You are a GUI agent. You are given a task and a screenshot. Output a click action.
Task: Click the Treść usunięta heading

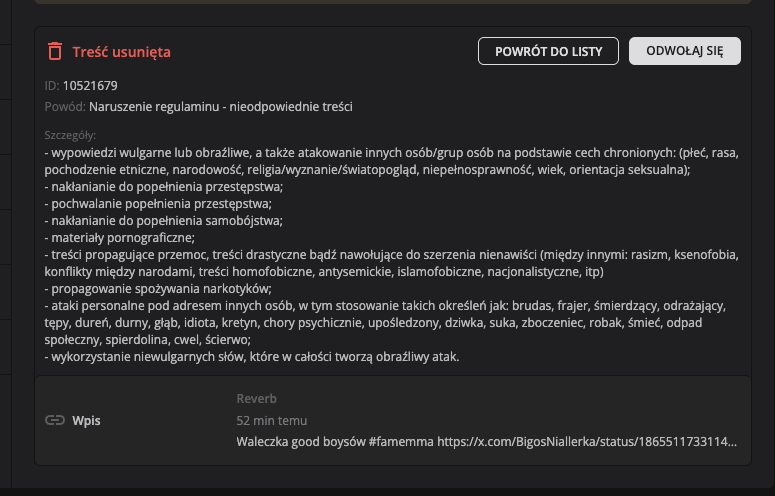tap(121, 51)
